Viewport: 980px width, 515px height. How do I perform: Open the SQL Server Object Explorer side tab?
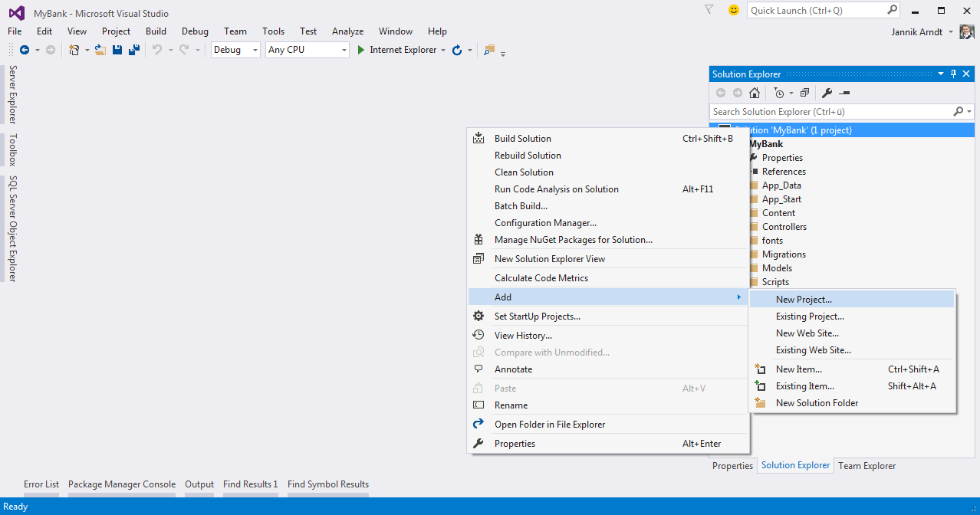pos(12,228)
